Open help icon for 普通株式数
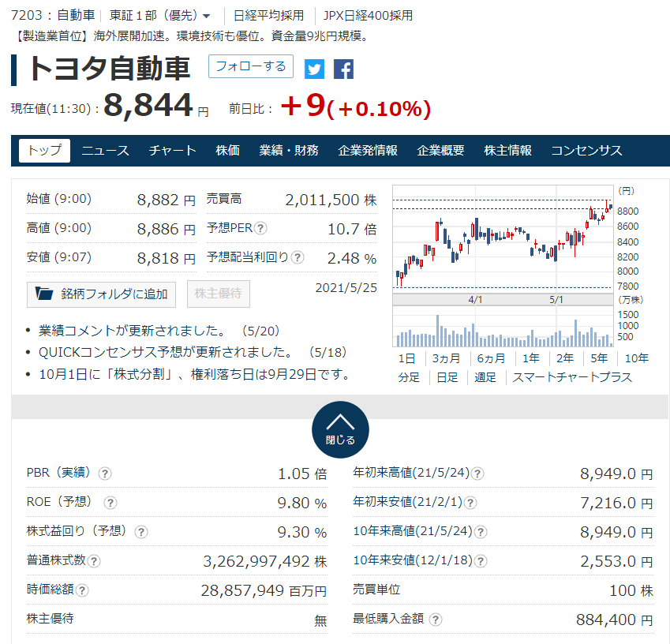Viewport: 670px width, 644px height. pos(94,560)
